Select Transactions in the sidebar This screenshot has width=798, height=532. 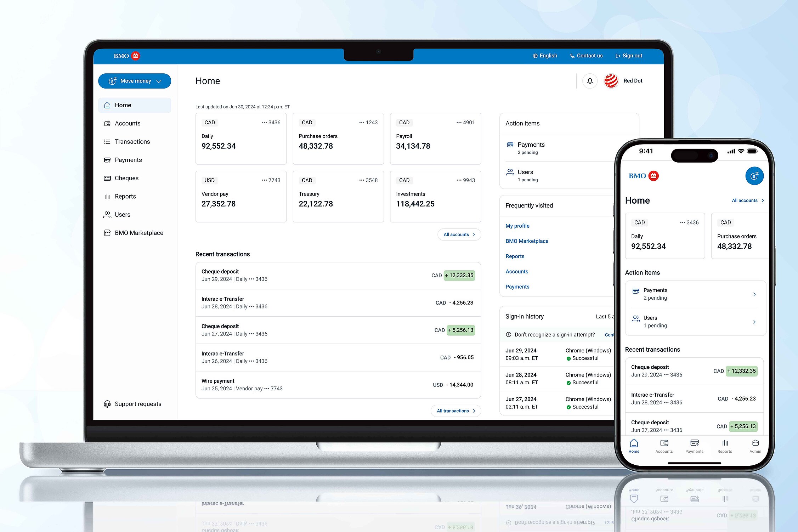pos(132,142)
